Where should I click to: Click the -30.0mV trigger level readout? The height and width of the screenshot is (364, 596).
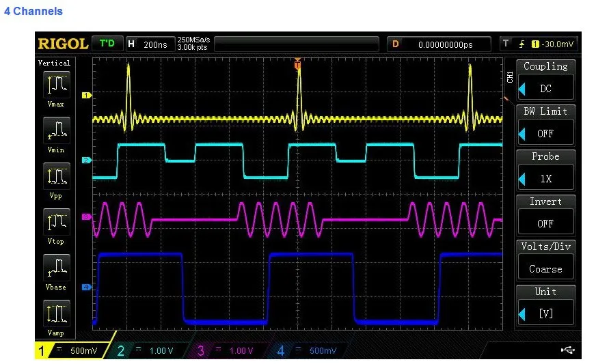557,44
